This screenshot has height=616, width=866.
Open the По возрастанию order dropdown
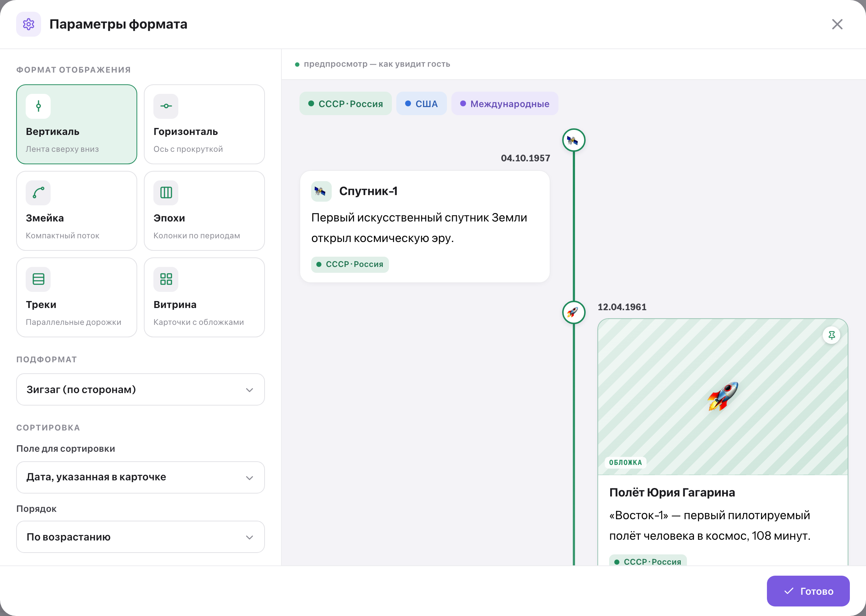(x=141, y=537)
